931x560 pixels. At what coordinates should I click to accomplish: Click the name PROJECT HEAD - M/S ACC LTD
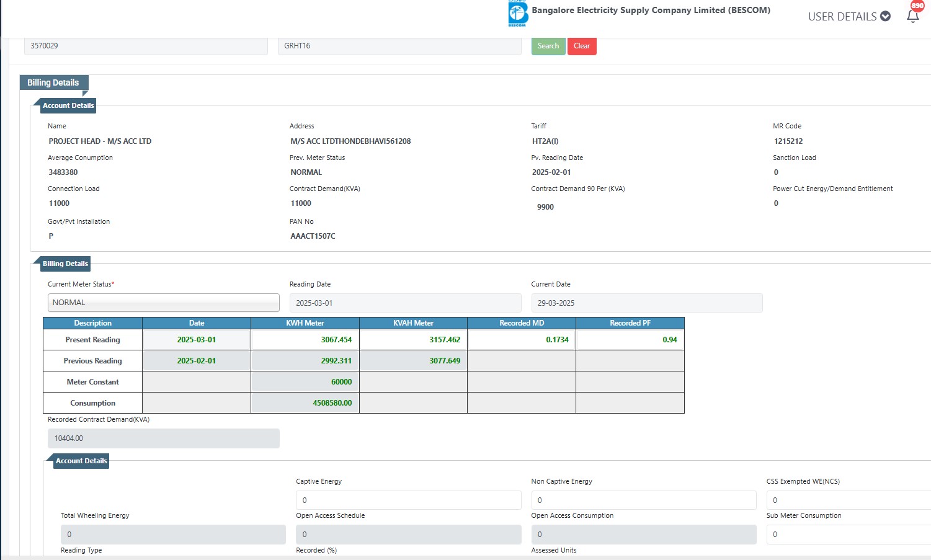pyautogui.click(x=100, y=141)
